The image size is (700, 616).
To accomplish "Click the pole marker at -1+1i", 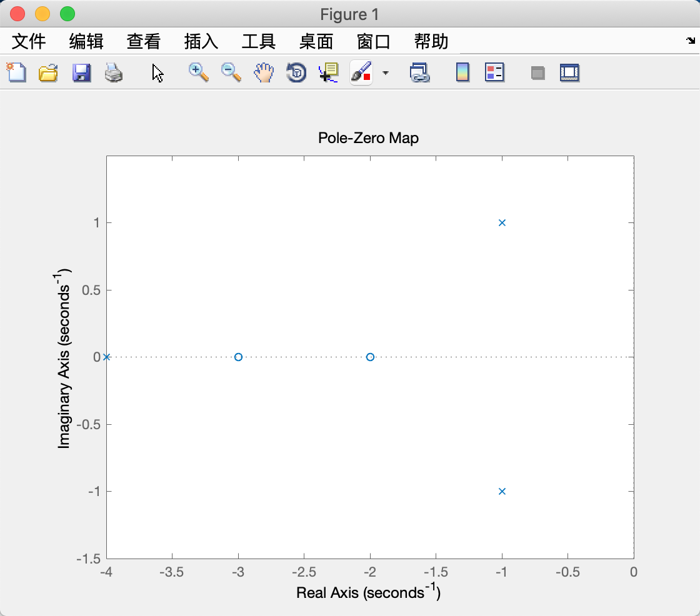I will [502, 222].
